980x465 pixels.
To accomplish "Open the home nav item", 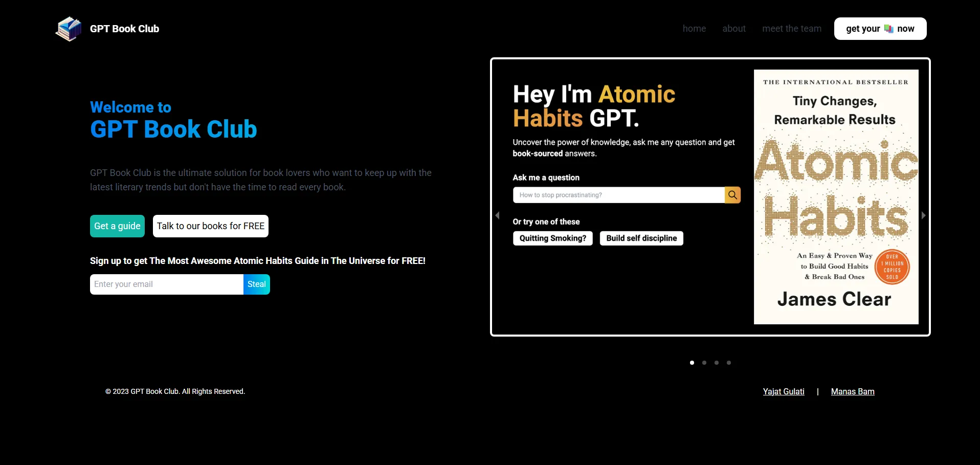I will [x=694, y=29].
